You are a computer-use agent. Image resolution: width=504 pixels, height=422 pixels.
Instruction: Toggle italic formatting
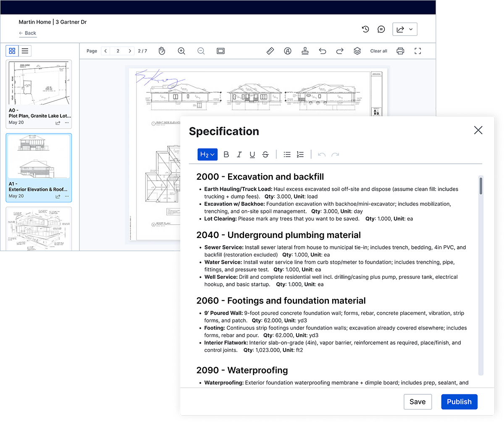(x=239, y=155)
